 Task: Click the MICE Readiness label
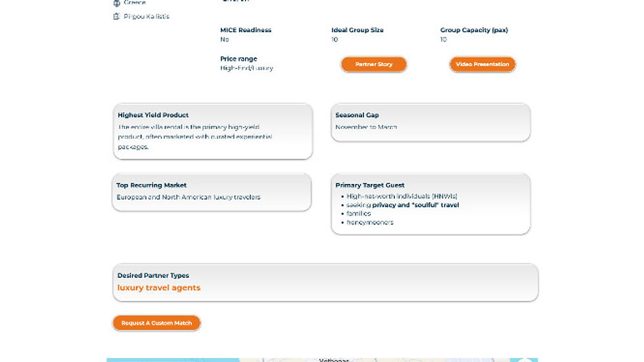246,30
